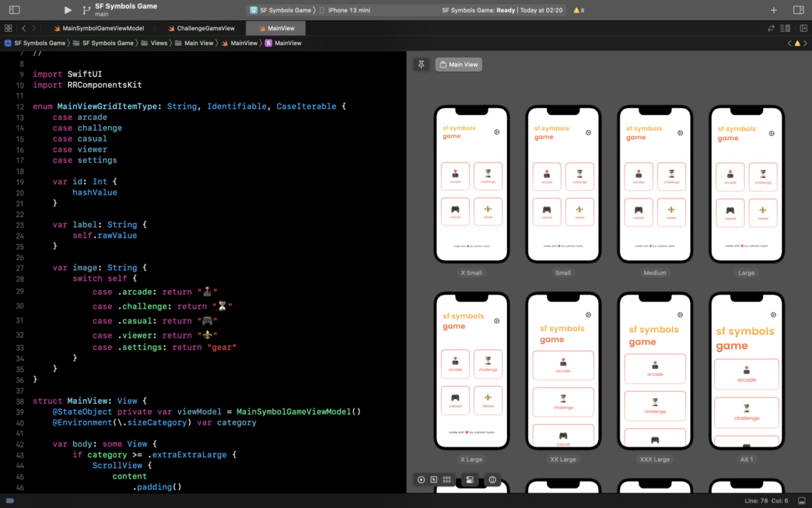Image resolution: width=812 pixels, height=508 pixels.
Task: Click the plus library button
Action: (773, 10)
